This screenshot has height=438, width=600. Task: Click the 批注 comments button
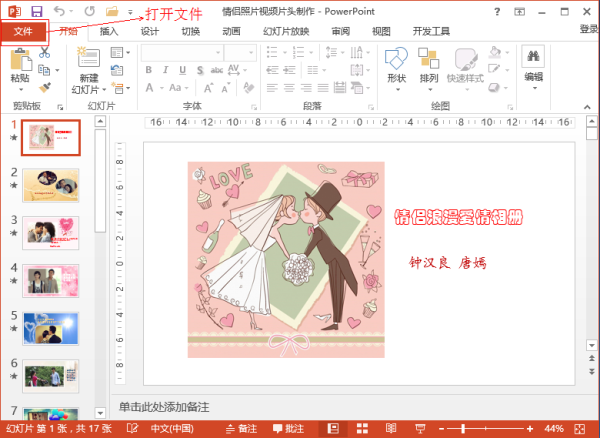pos(289,429)
